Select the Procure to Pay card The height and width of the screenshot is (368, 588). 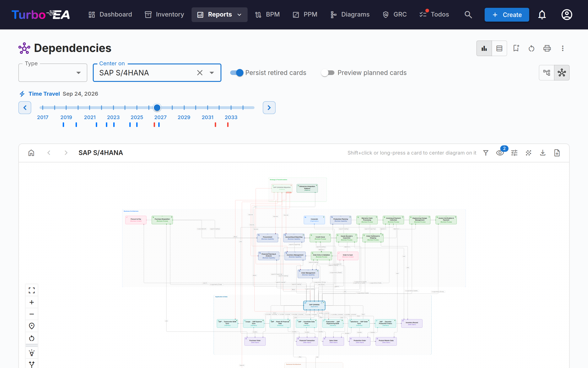136,220
